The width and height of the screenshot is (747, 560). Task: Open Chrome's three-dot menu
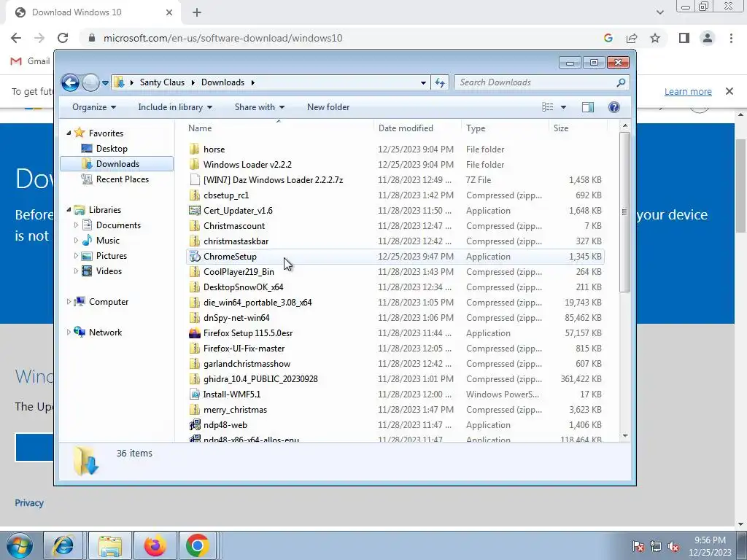[731, 38]
